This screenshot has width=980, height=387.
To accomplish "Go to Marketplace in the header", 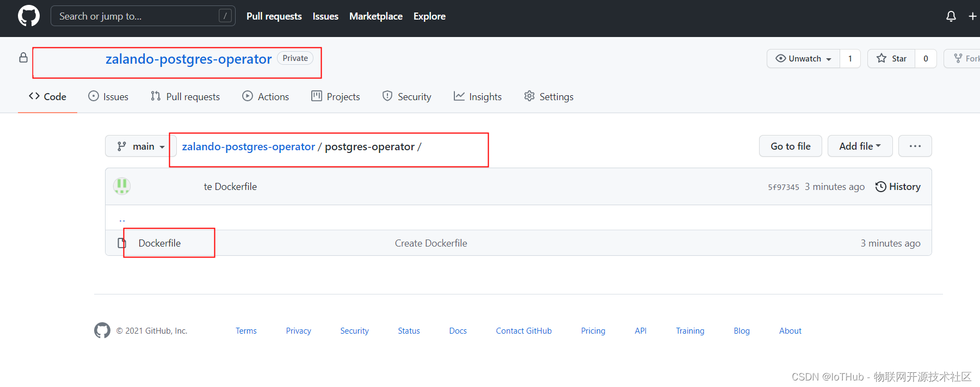I will click(x=376, y=16).
